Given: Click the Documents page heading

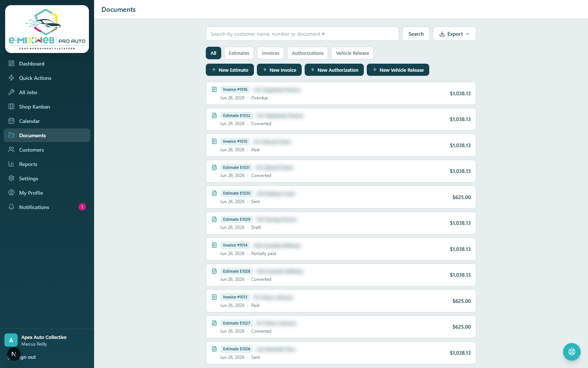Looking at the screenshot, I should pyautogui.click(x=118, y=10).
